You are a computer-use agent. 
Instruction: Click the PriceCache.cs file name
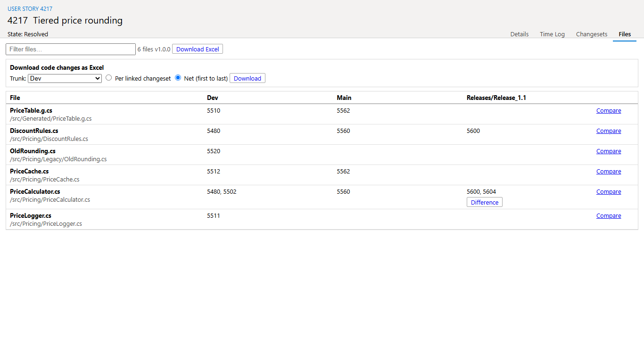point(29,172)
